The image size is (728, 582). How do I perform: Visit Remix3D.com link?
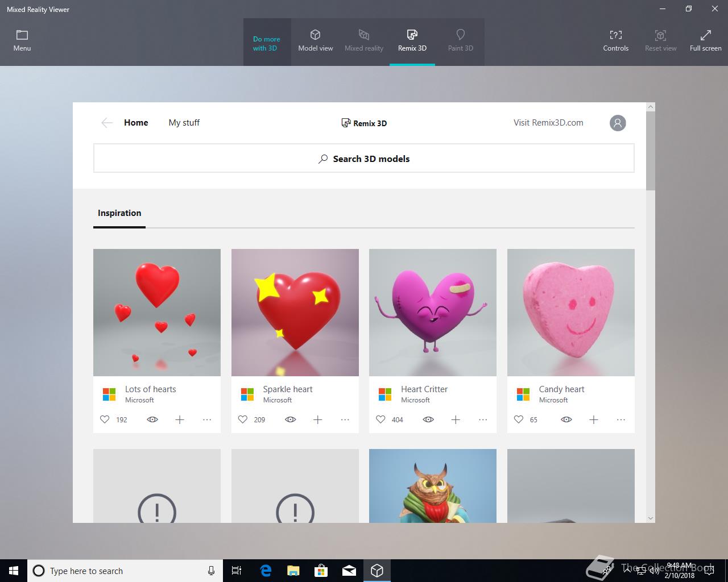click(x=548, y=123)
